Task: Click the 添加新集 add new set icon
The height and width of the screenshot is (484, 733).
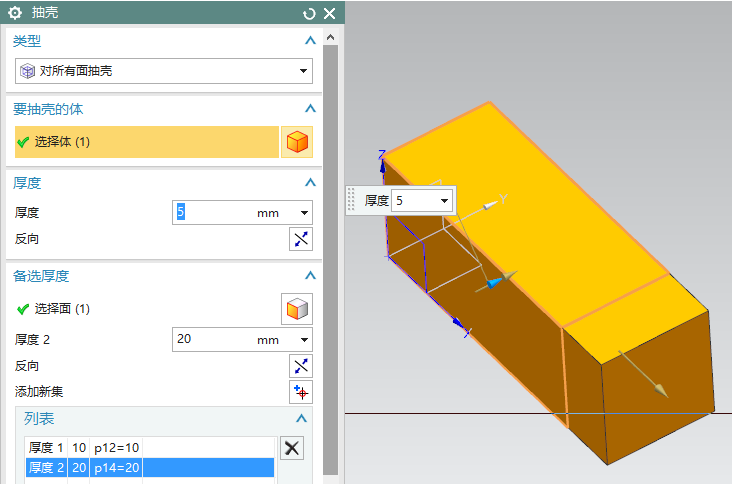Action: tap(301, 392)
